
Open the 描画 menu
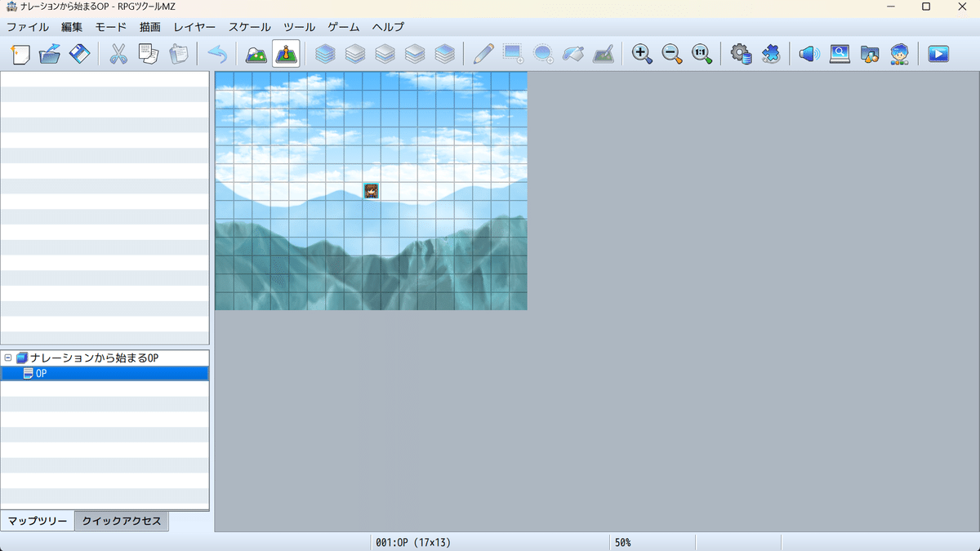pyautogui.click(x=150, y=27)
